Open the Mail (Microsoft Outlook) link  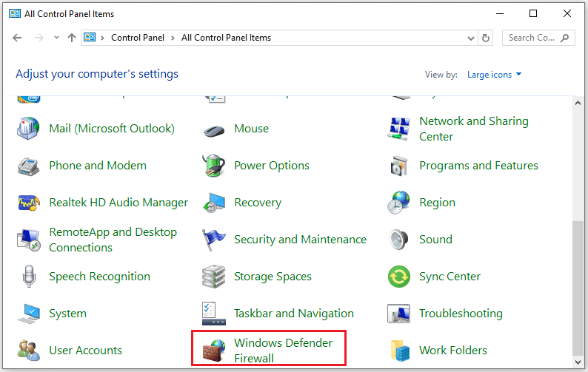(112, 129)
